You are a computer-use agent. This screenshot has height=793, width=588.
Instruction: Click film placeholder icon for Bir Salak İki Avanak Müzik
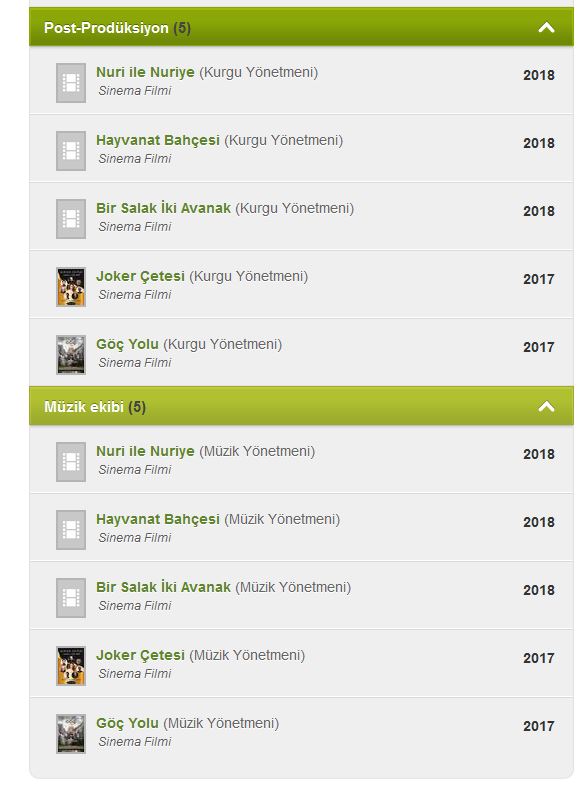coord(71,598)
